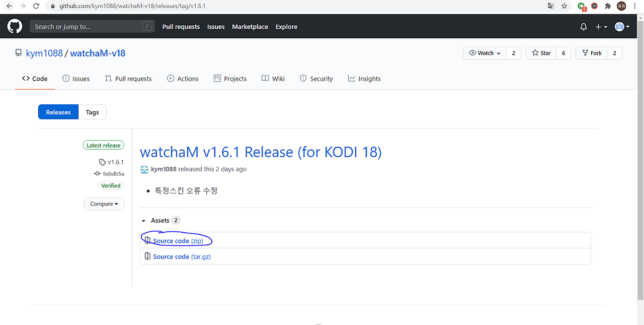This screenshot has height=325, width=644.
Task: Switch to the repository Issues tab
Action: pos(76,79)
